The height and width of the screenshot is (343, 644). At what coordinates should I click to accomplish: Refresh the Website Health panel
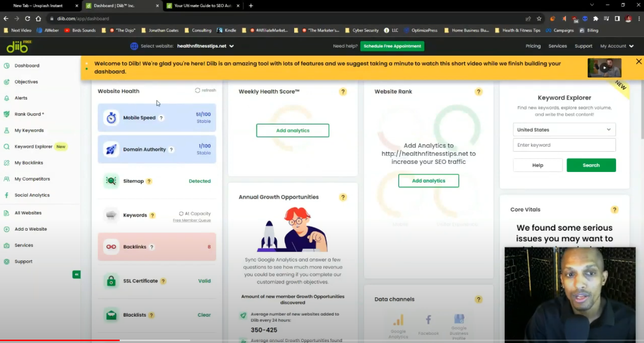pyautogui.click(x=205, y=90)
